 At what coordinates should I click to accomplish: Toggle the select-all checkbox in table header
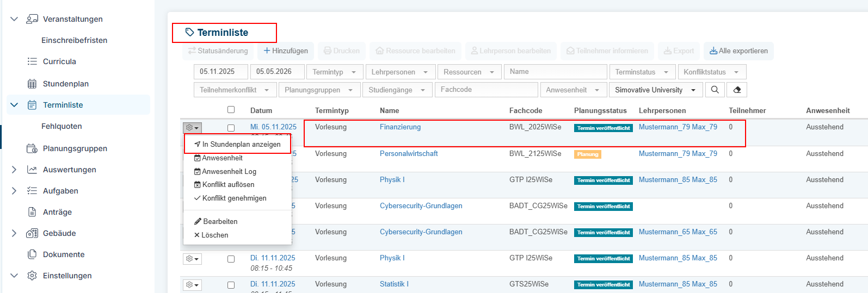click(231, 110)
